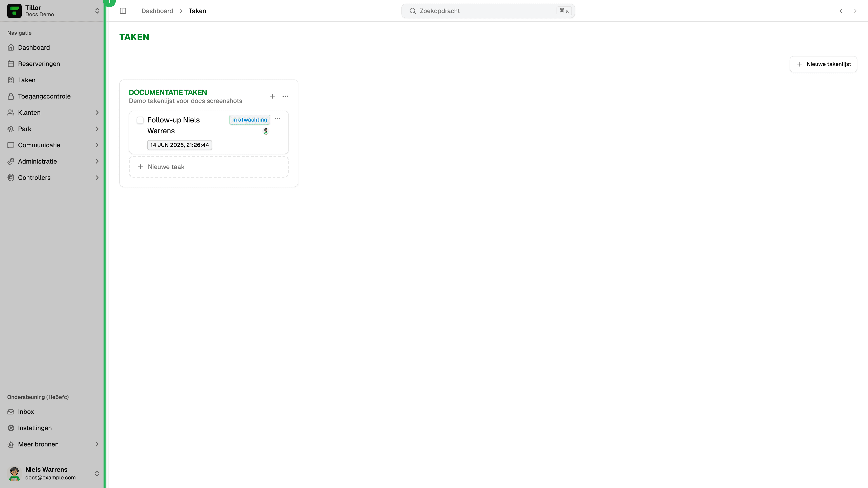
Task: Click the Toegangscontrole lock icon
Action: [x=11, y=96]
